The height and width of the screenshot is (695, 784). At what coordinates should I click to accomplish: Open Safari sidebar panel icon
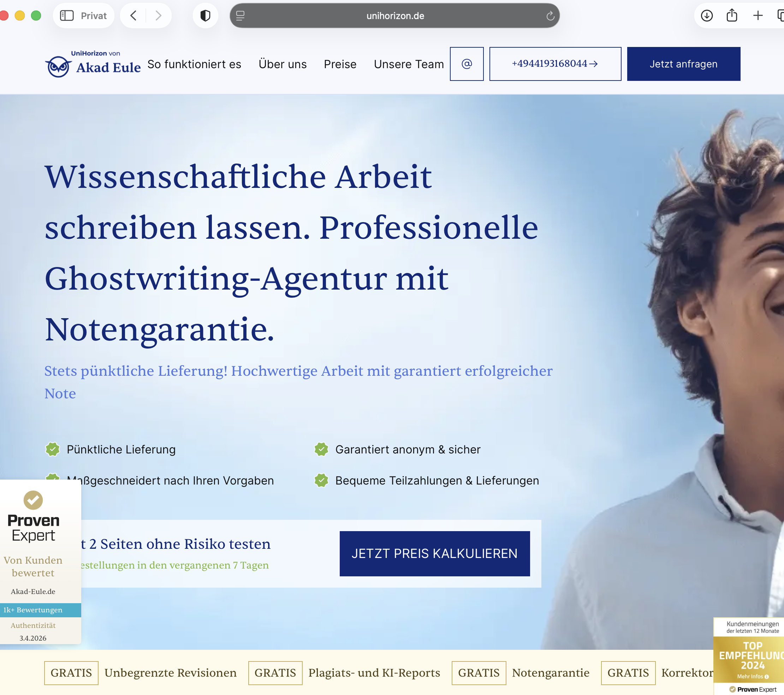67,16
